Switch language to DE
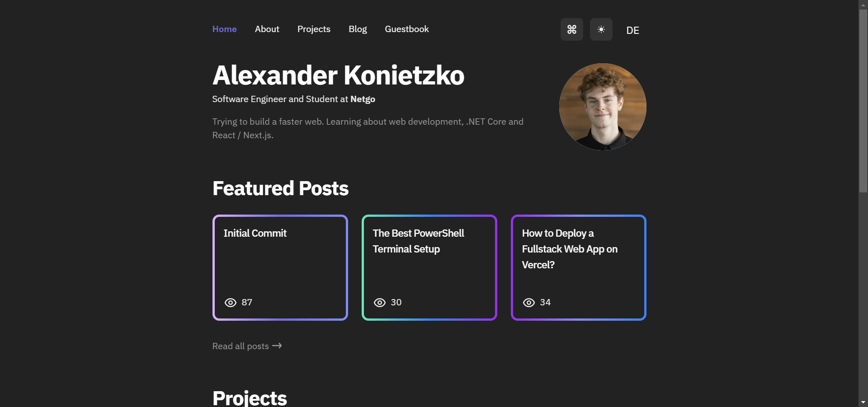The width and height of the screenshot is (868, 407). [632, 30]
